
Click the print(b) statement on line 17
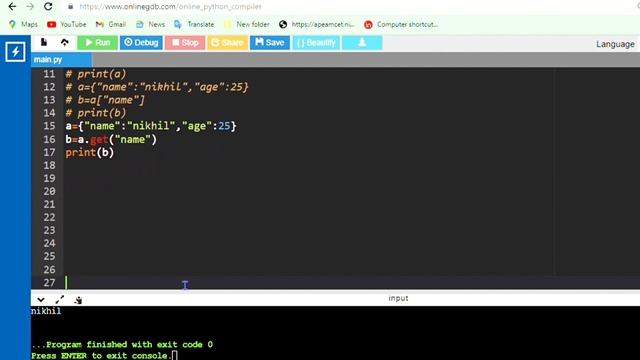point(89,152)
